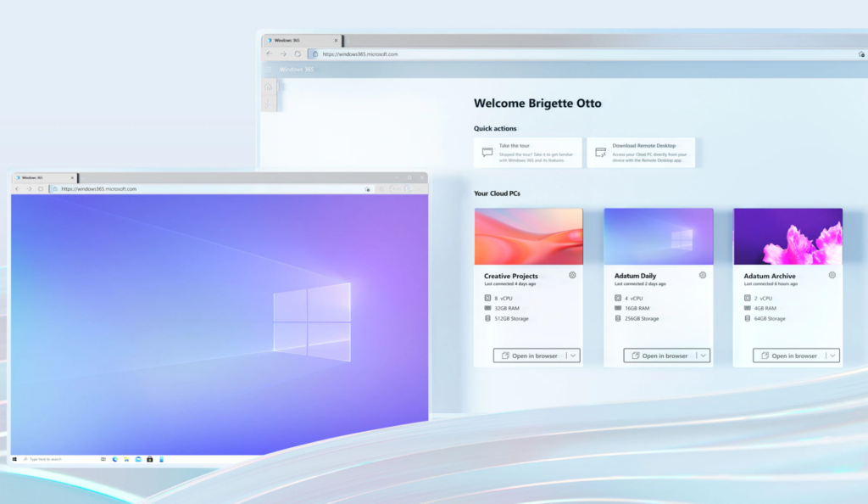Open settings gear on Creative Projects card

coord(572,275)
